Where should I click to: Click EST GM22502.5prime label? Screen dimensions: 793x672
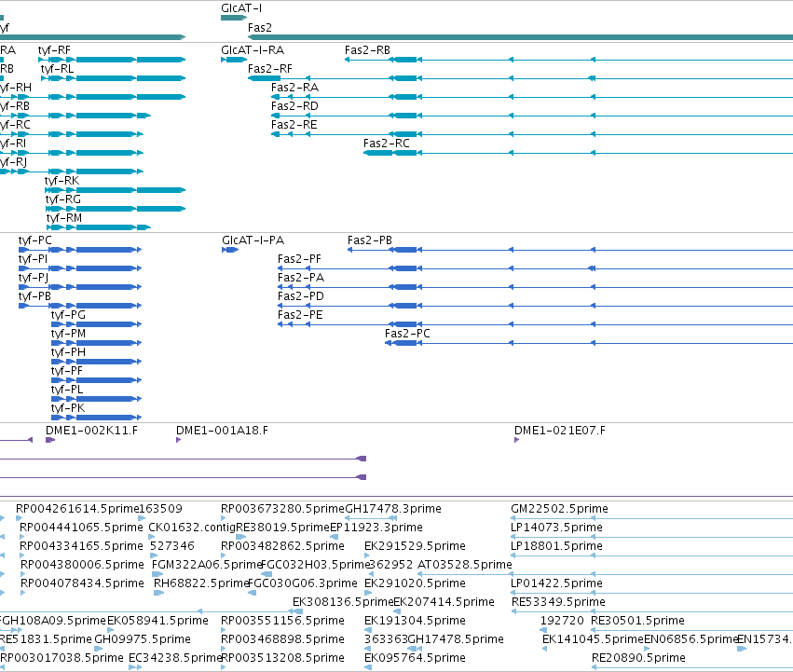point(559,509)
